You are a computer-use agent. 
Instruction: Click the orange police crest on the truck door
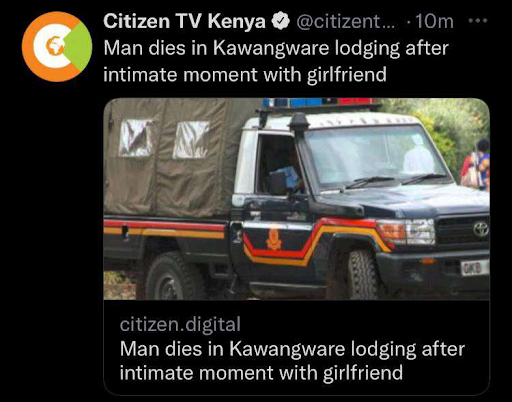click(x=274, y=239)
